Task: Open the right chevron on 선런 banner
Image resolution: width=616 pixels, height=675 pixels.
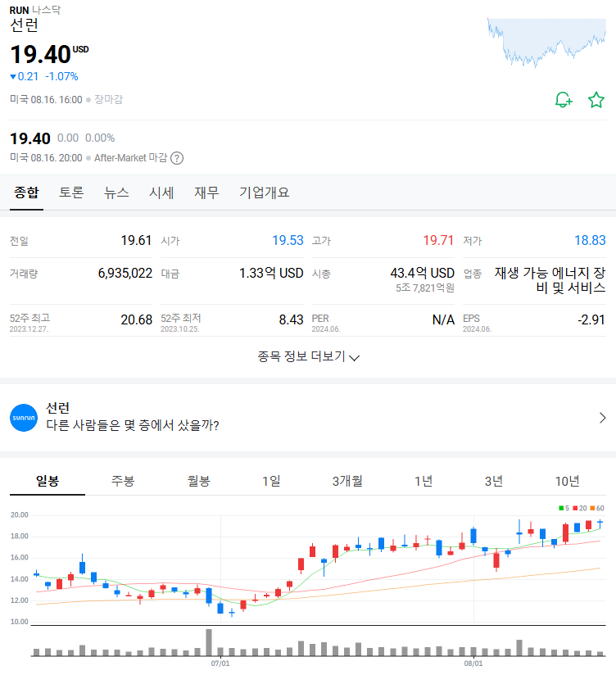Action: tap(602, 418)
